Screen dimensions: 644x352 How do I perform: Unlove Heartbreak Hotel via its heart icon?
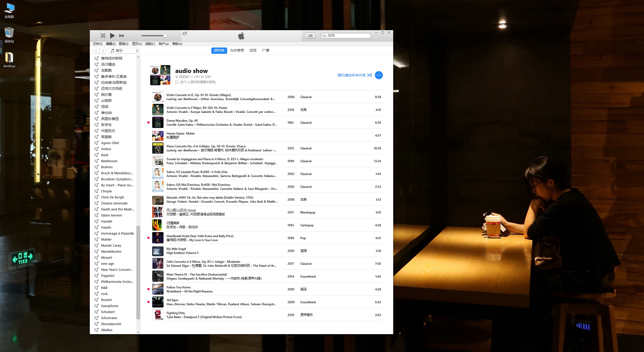(x=148, y=238)
